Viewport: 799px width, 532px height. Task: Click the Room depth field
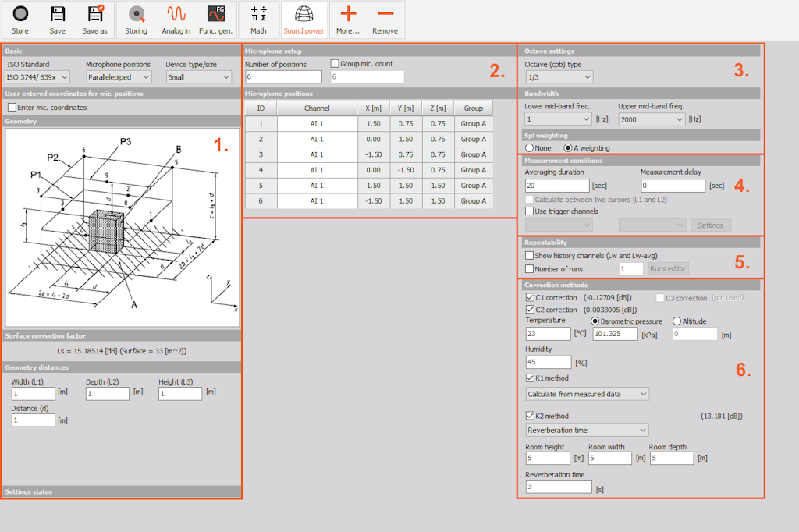tap(672, 458)
